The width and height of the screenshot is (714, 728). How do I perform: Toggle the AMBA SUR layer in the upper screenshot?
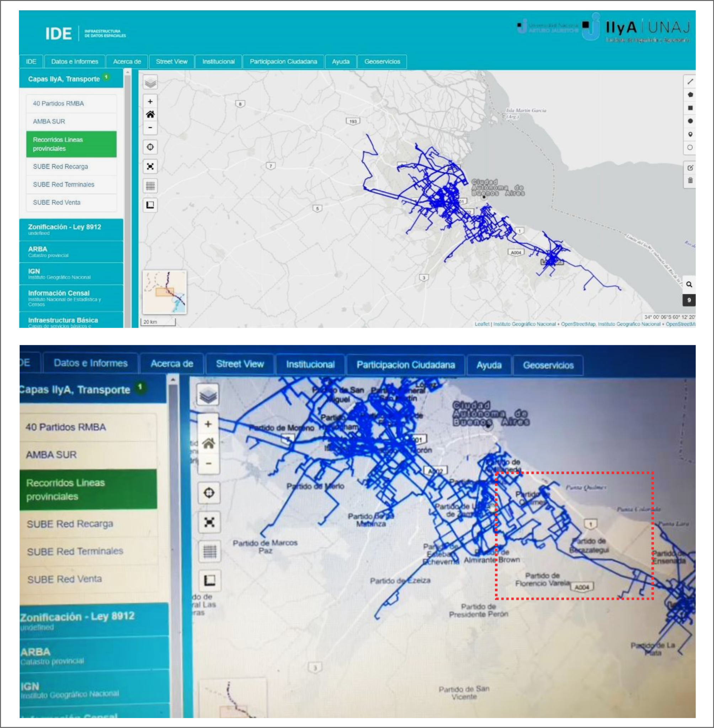pos(71,122)
